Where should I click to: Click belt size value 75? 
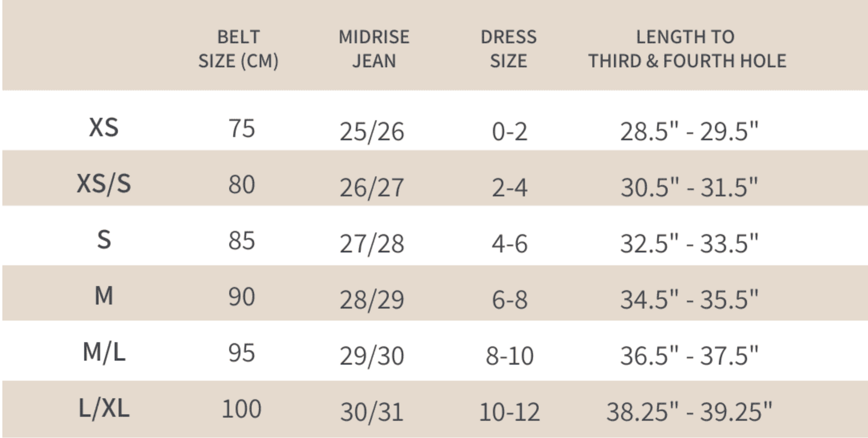point(241,128)
